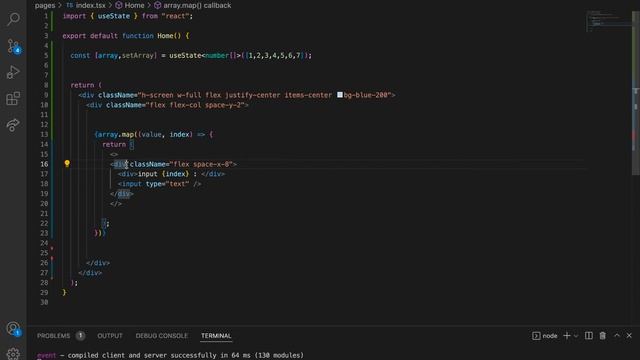Switch to the Output tab
640x360 pixels.
[110, 336]
